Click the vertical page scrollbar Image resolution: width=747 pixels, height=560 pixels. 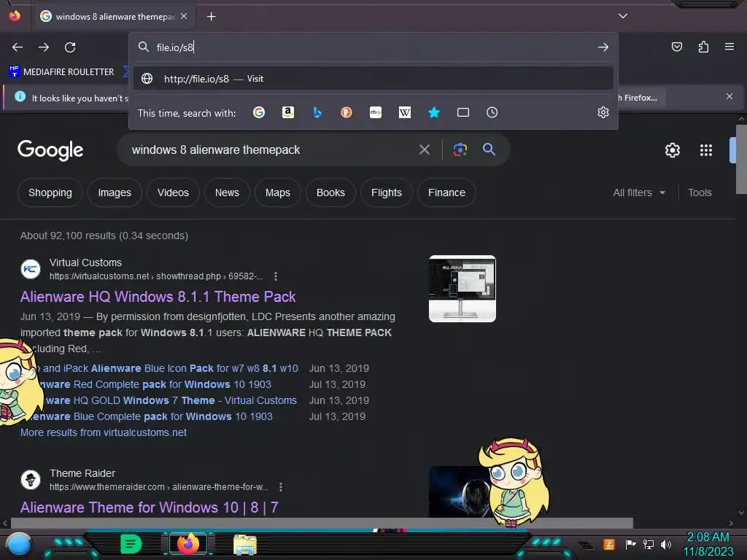[x=741, y=160]
